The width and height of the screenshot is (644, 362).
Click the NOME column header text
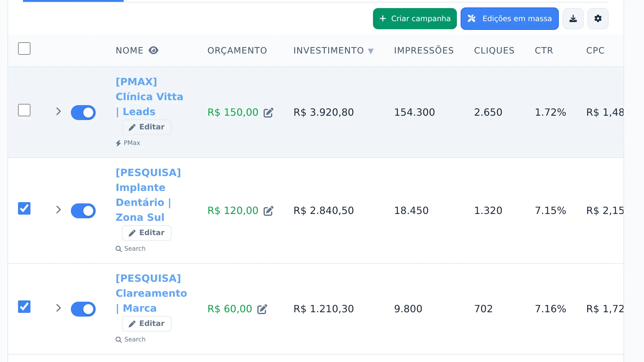click(130, 50)
